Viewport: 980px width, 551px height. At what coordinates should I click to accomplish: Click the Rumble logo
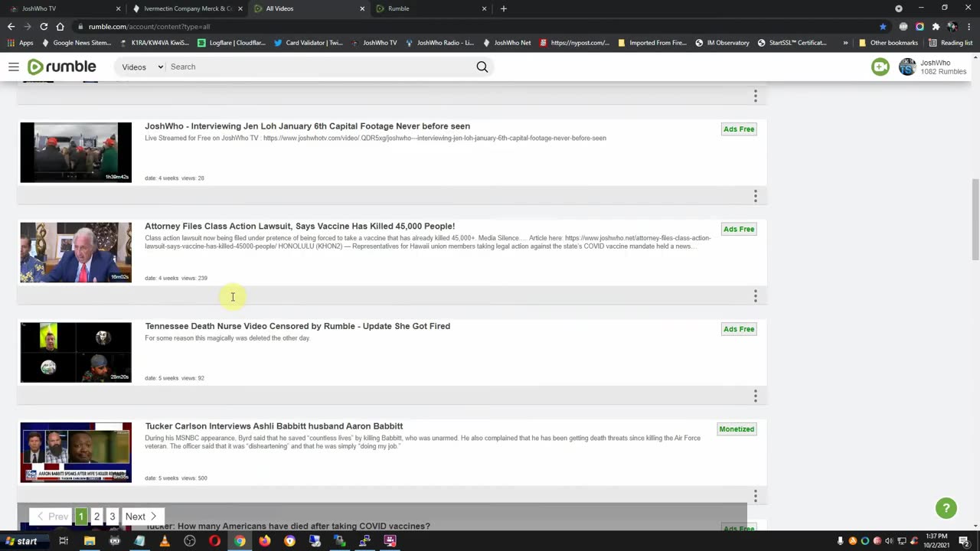coord(61,67)
